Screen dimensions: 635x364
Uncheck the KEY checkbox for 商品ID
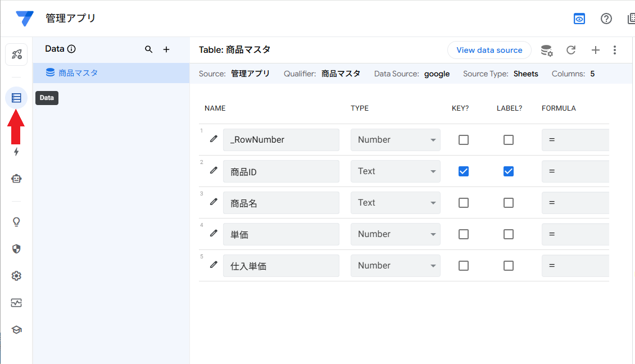[x=464, y=171]
